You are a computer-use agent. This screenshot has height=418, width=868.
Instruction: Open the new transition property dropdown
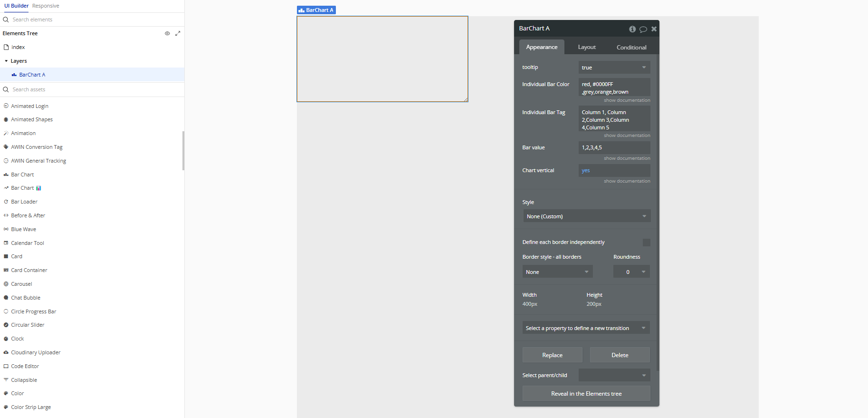click(x=586, y=328)
